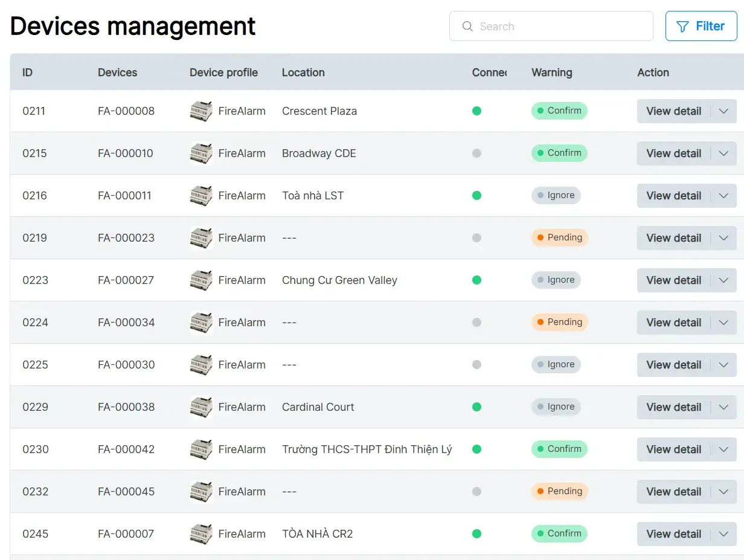Screen dimensions: 744x560
Task: Click the green connection dot for Cardinal Court
Action: [476, 407]
